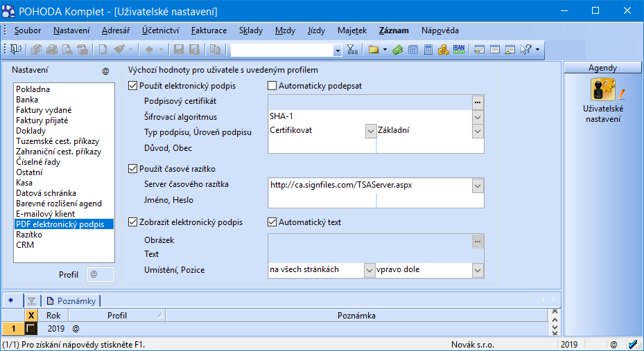Click the asterisk tab at bottom
The image size is (644, 351).
tap(11, 301)
